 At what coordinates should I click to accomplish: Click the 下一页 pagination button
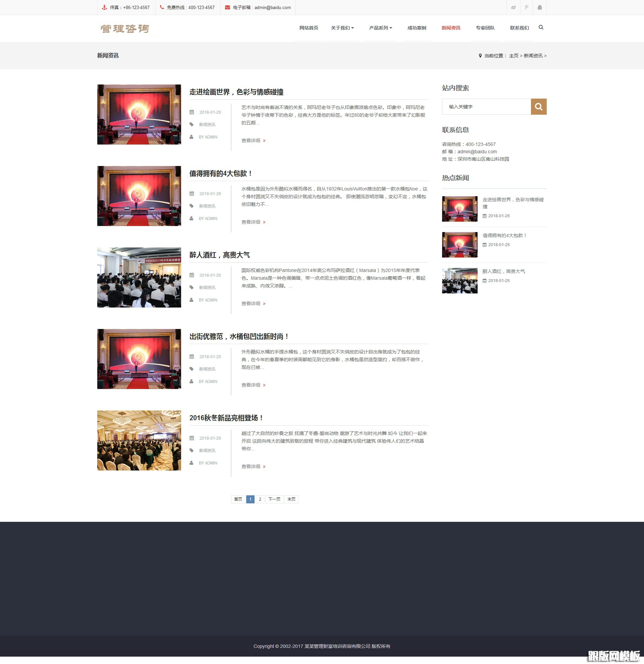tap(274, 499)
